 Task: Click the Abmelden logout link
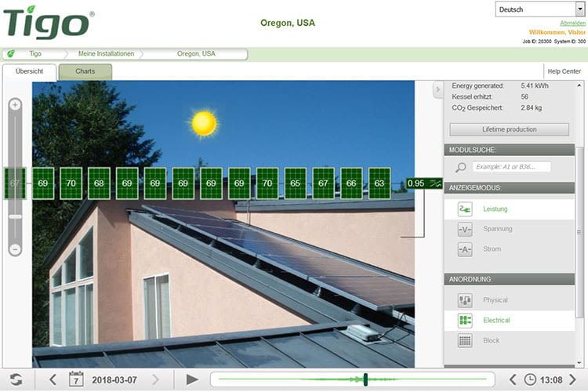[572, 24]
